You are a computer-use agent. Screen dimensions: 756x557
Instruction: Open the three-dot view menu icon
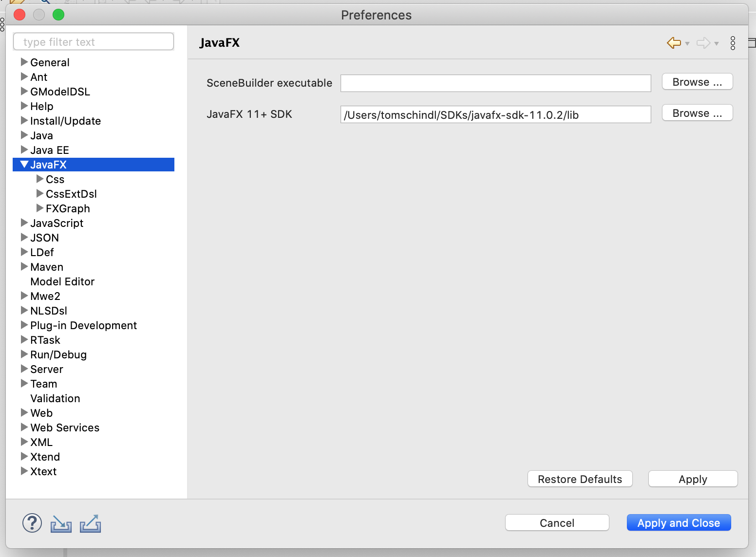pyautogui.click(x=733, y=43)
